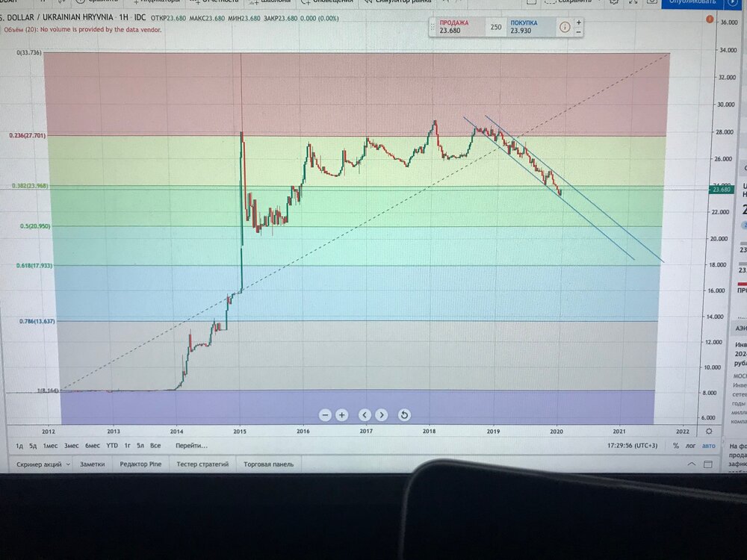Zoom in the chart with the plus button

pyautogui.click(x=341, y=414)
